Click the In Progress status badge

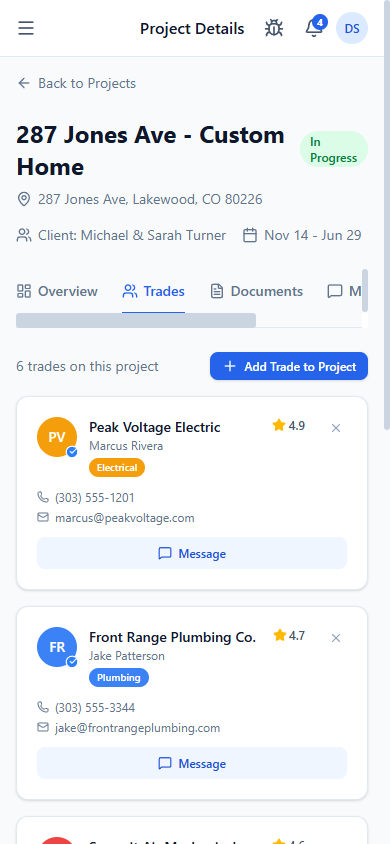coord(334,150)
